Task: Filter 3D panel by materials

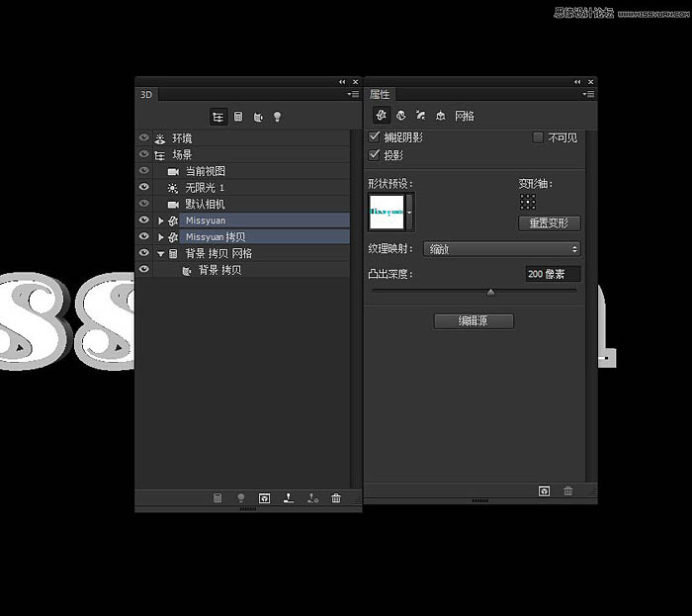Action: click(258, 117)
